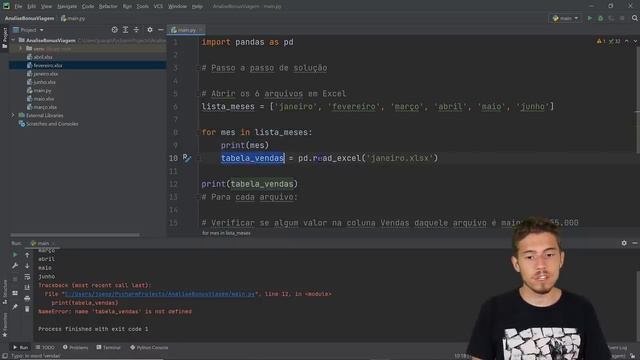Click the Project panel horizontal scrollbar

[x=75, y=235]
